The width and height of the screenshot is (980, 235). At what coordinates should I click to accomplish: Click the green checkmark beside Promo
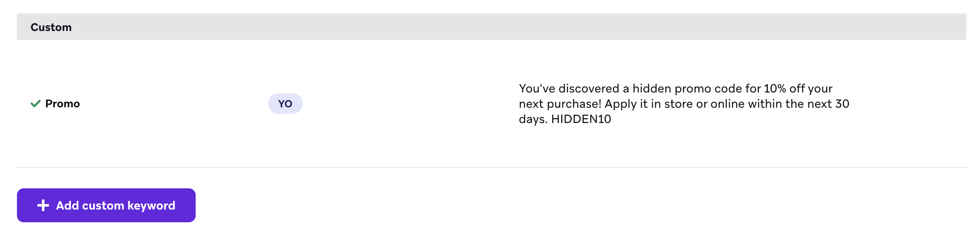[36, 104]
